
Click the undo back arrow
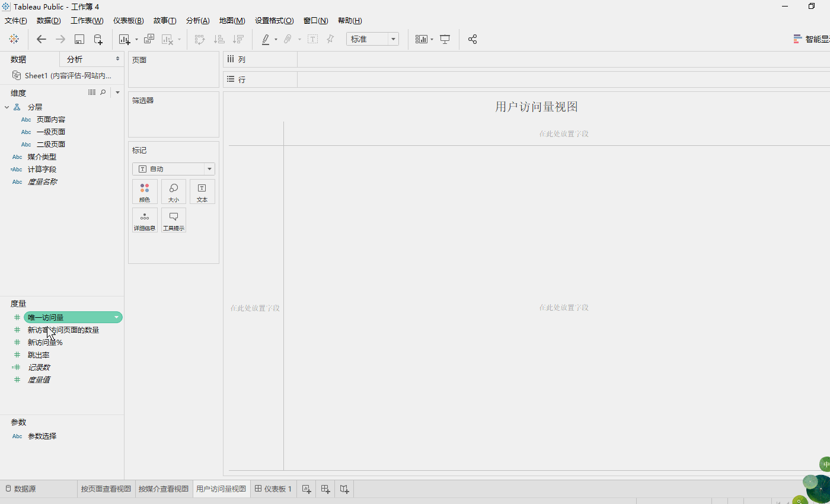pyautogui.click(x=41, y=39)
